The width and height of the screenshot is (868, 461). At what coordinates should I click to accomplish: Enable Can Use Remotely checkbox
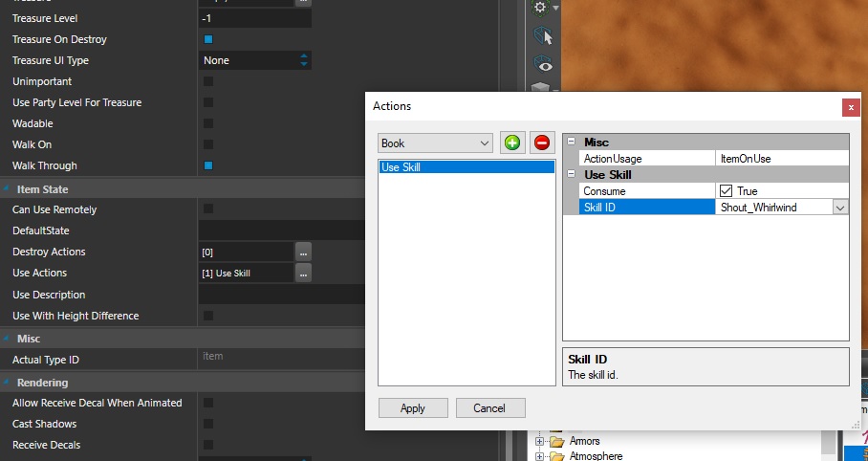[208, 209]
